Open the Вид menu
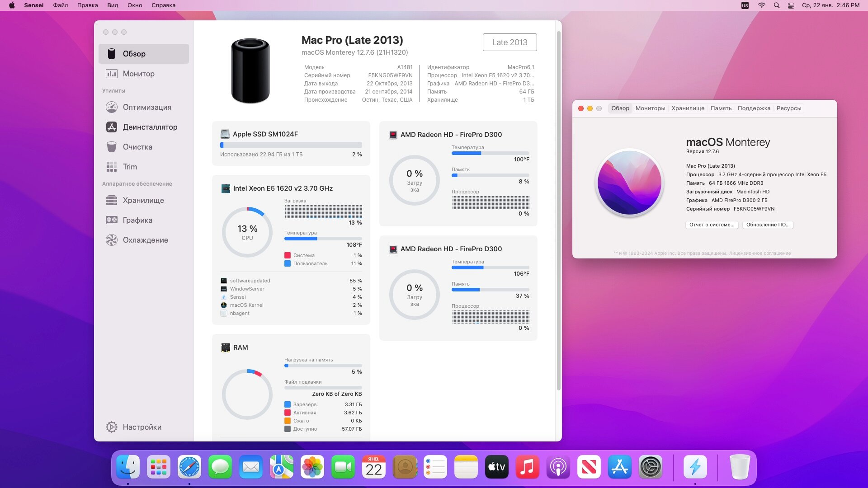 click(x=113, y=5)
